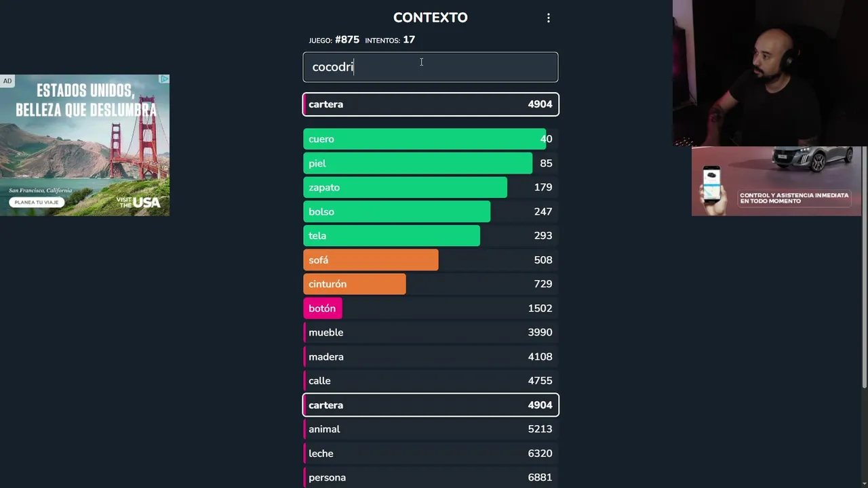The width and height of the screenshot is (868, 488).
Task: Click the animal guess row
Action: click(431, 429)
